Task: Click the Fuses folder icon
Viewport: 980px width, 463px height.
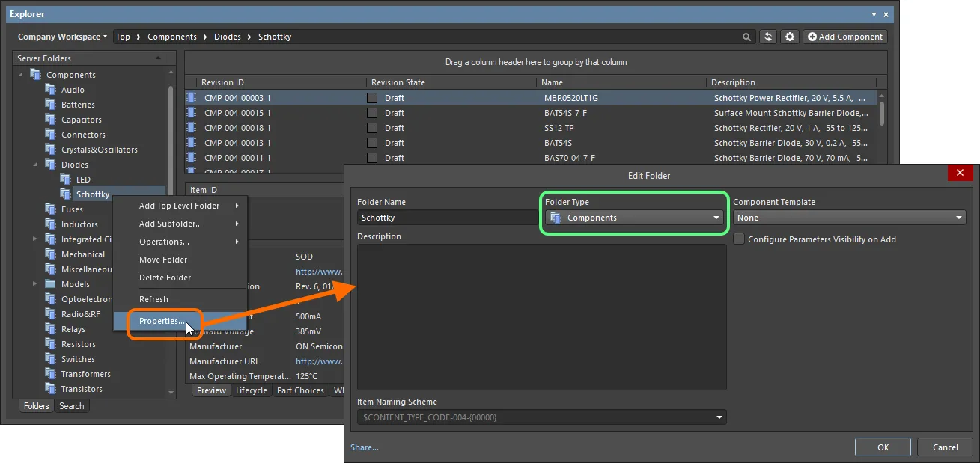Action: click(50, 209)
